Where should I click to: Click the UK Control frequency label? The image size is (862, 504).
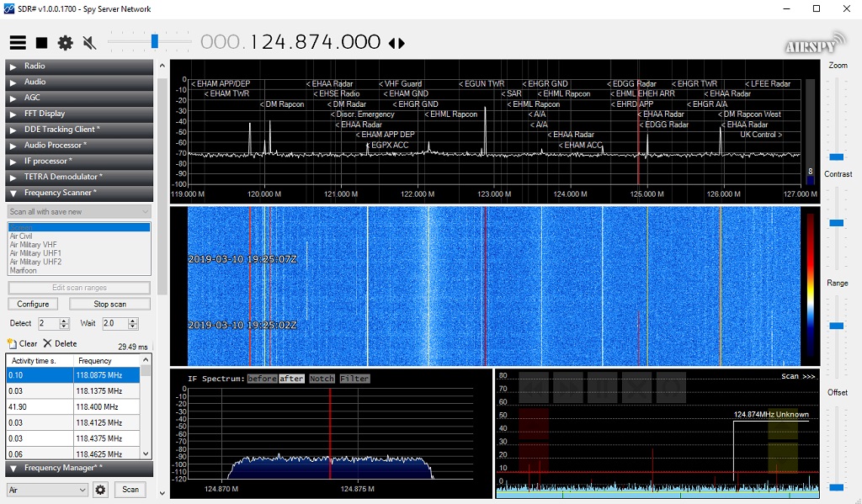(761, 135)
